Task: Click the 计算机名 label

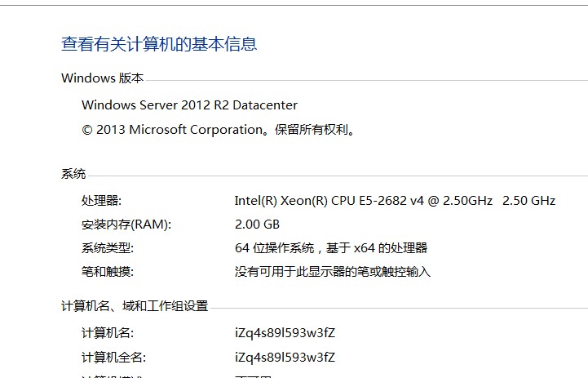Action: [x=107, y=333]
